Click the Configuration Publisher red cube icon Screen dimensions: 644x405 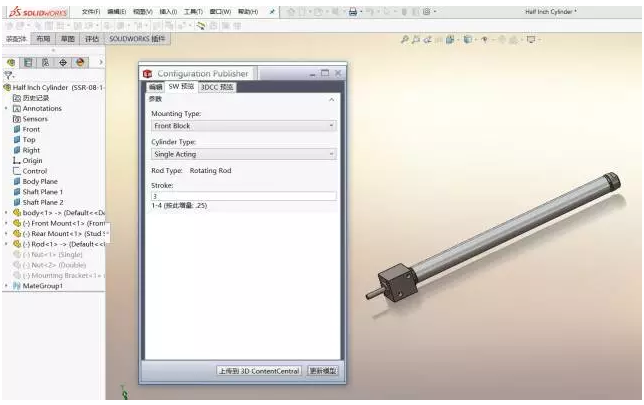coord(147,74)
